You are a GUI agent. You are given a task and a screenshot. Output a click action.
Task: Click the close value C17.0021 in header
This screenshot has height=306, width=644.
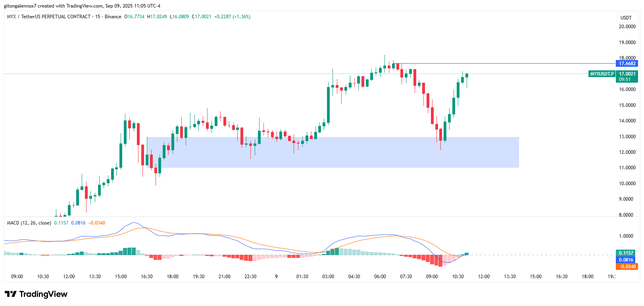pos(202,17)
